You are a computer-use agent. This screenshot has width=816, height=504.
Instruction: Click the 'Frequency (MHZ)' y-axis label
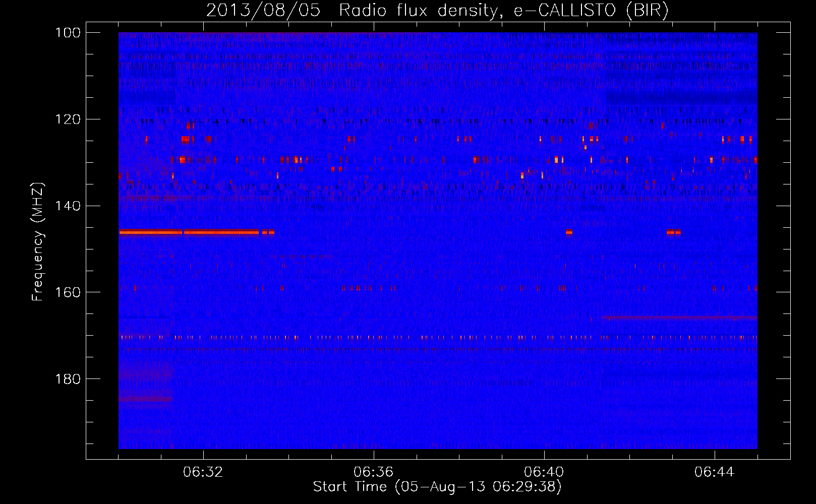point(38,242)
